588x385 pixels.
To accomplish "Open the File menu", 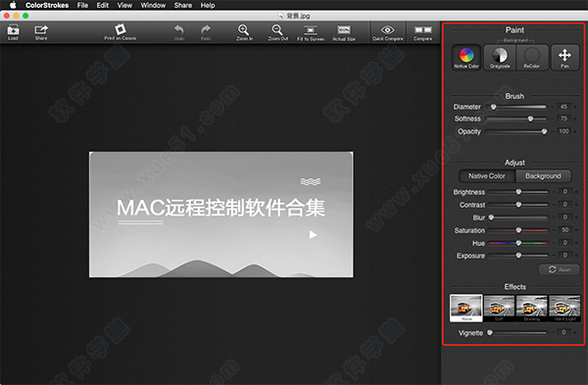I will coord(82,5).
